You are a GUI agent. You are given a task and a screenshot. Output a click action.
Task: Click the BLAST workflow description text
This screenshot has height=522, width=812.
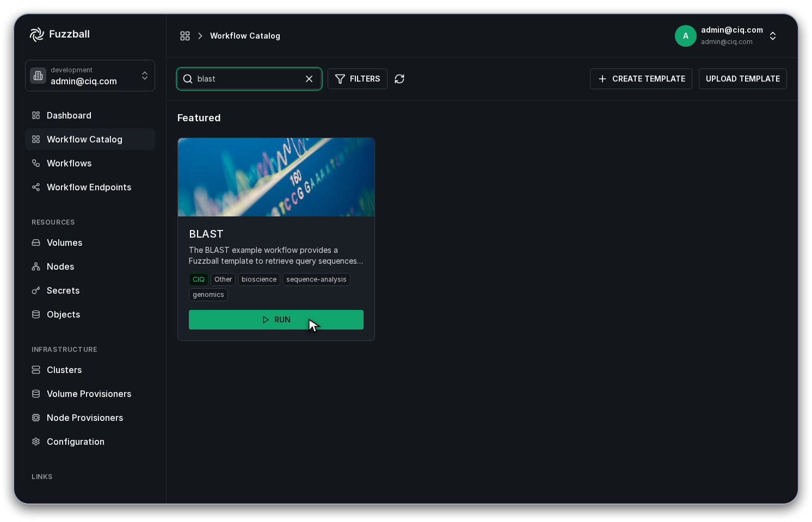pyautogui.click(x=276, y=256)
